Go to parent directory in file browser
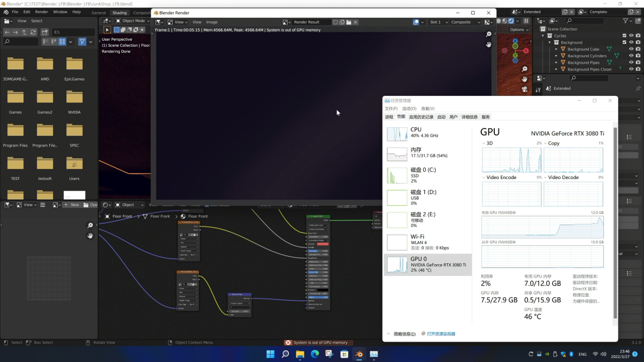The height and width of the screenshot is (362, 644). click(x=24, y=32)
